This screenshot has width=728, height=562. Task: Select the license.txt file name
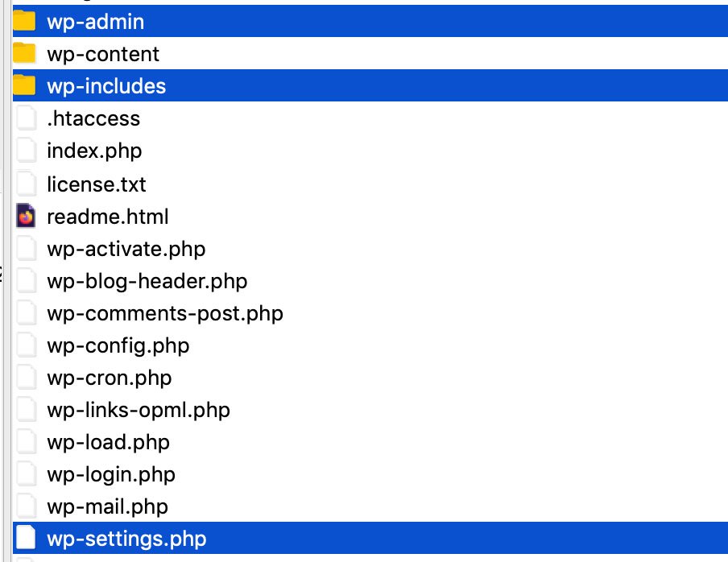point(97,184)
